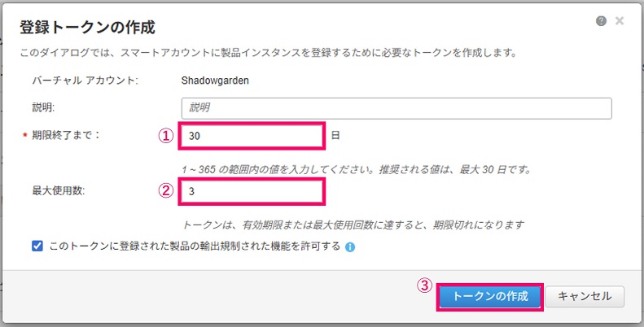Click the トークンの作成 button

tap(490, 296)
